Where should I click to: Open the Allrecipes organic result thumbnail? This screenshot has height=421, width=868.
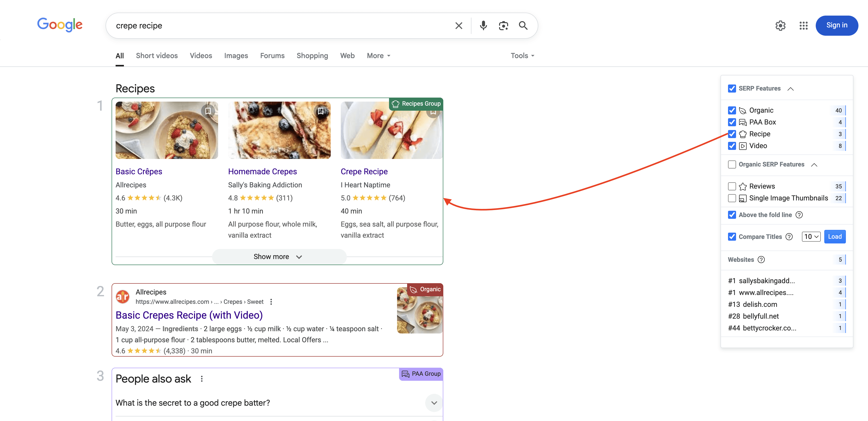tap(420, 310)
